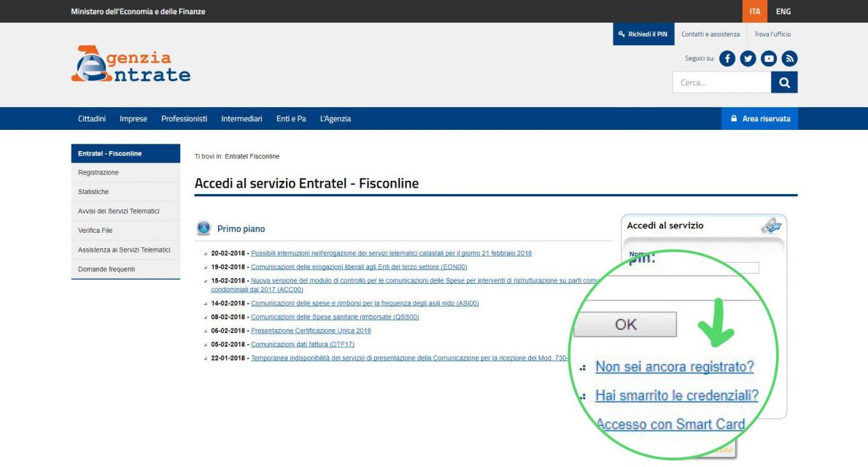The image size is (868, 467).
Task: Select Entratel - Fisconline sidebar heading
Action: click(125, 153)
